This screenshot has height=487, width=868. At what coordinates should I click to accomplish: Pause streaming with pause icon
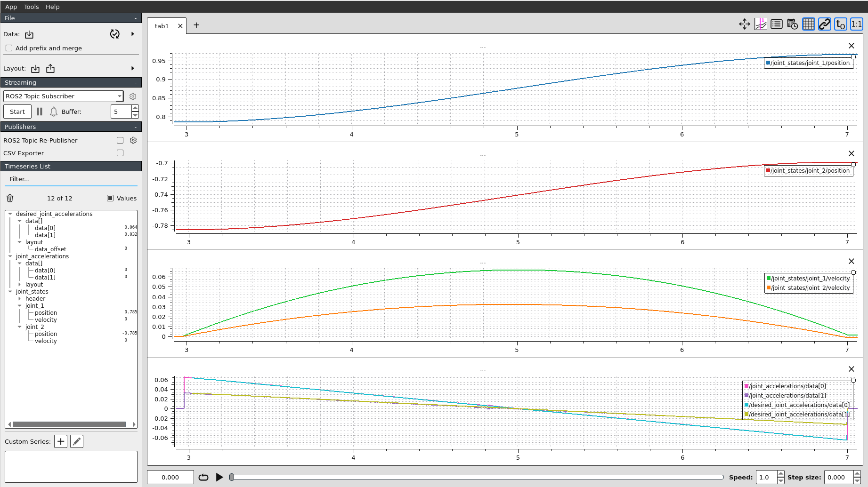pyautogui.click(x=40, y=112)
